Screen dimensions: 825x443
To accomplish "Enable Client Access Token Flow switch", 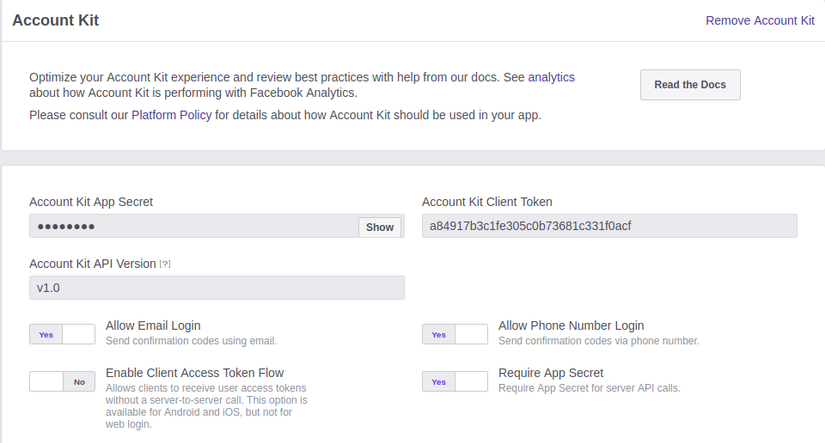I will click(62, 382).
